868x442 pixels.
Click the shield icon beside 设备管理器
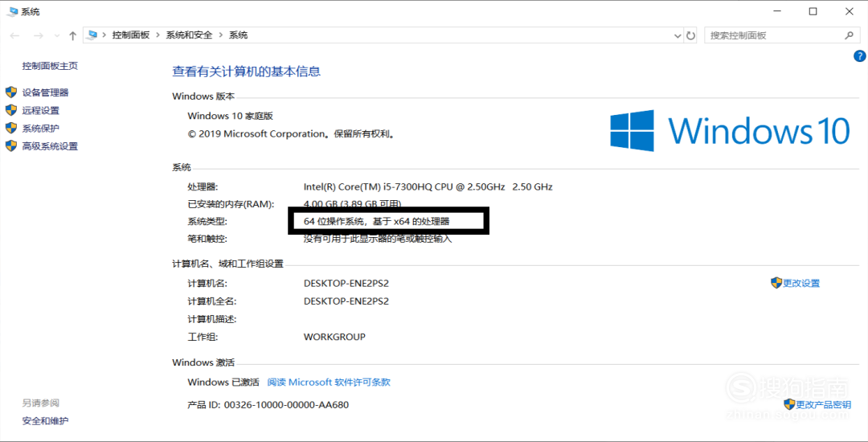click(x=11, y=92)
